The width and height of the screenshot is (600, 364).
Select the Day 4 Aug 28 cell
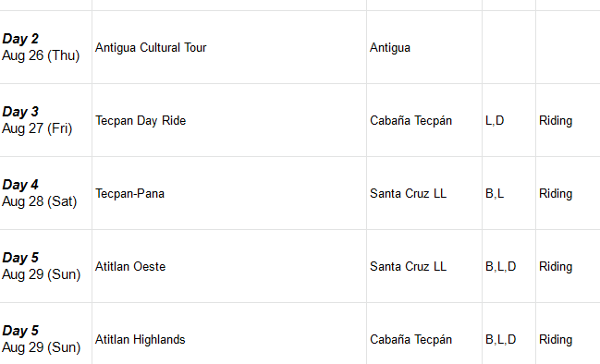45,193
